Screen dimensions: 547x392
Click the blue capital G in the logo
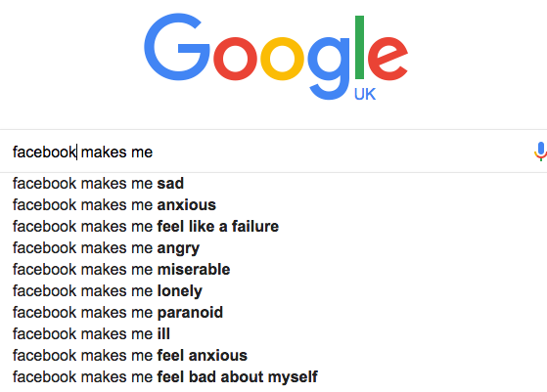pos(177,47)
